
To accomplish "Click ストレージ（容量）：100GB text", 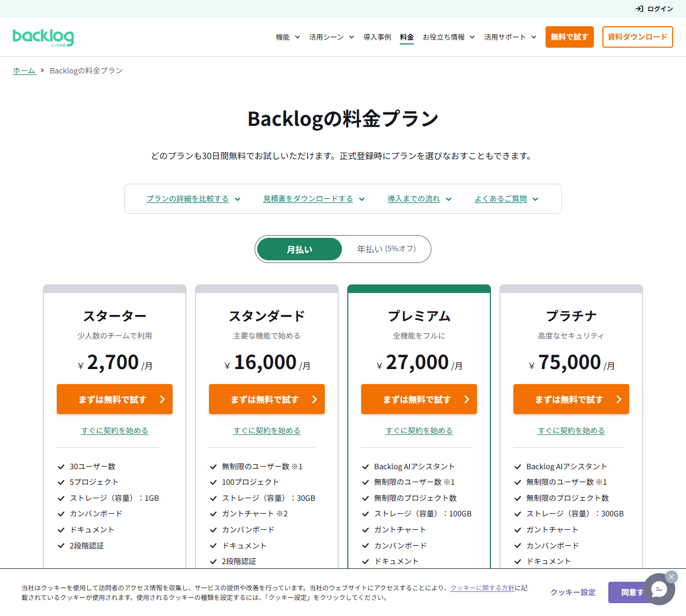I will [x=423, y=514].
